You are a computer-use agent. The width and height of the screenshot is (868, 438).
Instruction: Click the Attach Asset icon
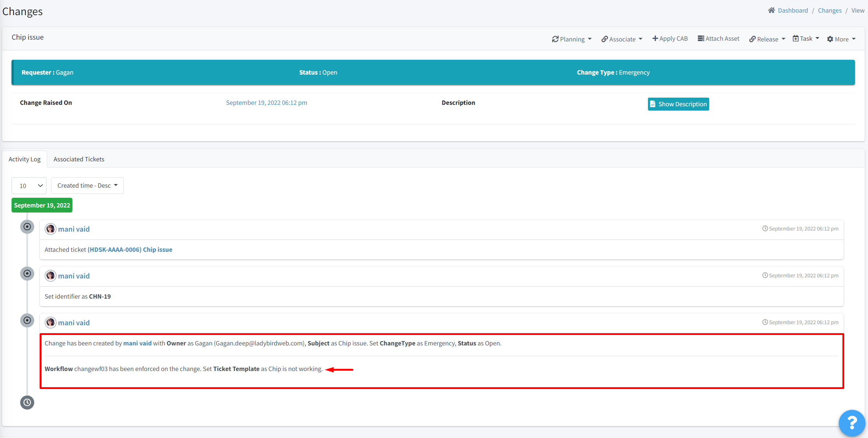[x=701, y=38]
